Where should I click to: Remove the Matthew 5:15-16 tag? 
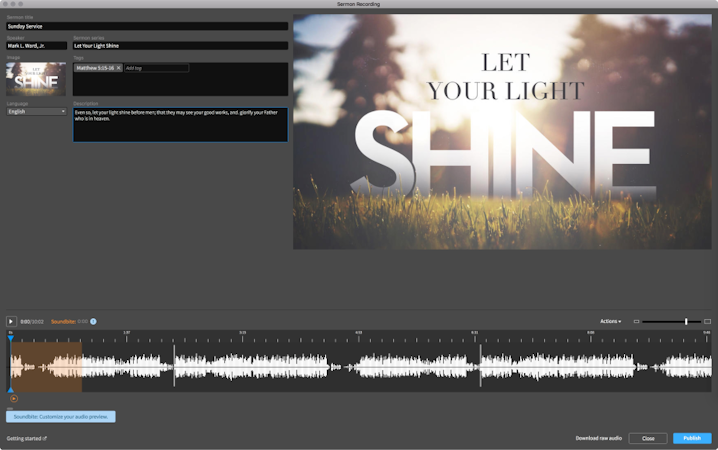pos(119,68)
